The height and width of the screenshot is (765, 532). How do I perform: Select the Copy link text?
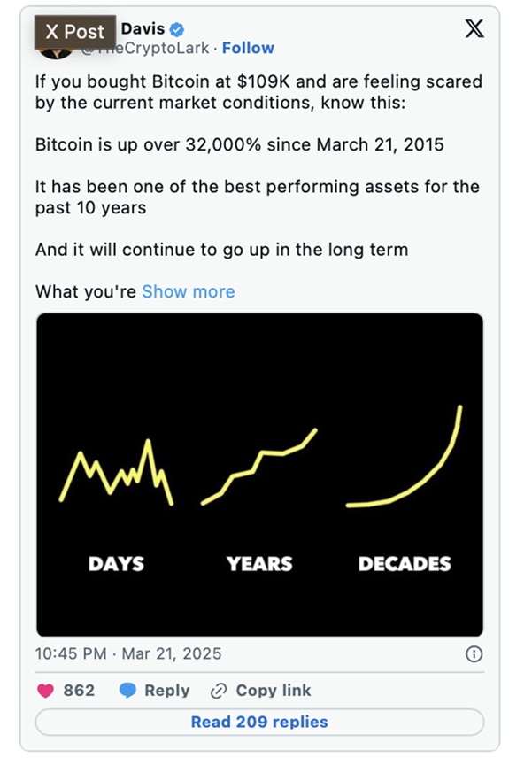pyautogui.click(x=274, y=691)
